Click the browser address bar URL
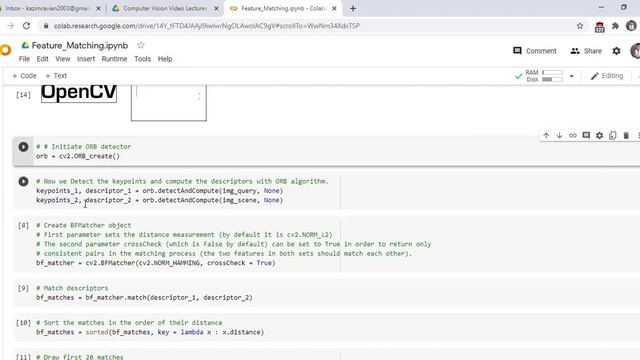Image resolution: width=640 pixels, height=360 pixels. (207, 26)
